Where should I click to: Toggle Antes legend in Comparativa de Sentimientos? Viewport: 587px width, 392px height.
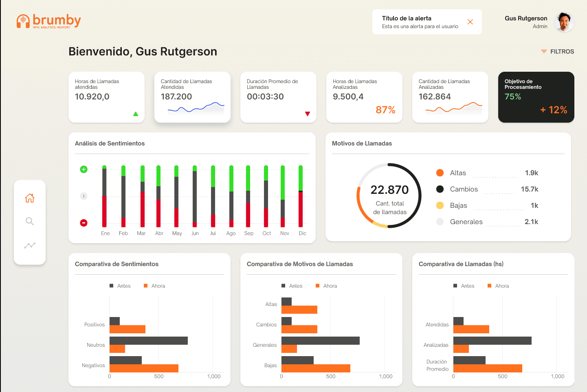pyautogui.click(x=120, y=286)
